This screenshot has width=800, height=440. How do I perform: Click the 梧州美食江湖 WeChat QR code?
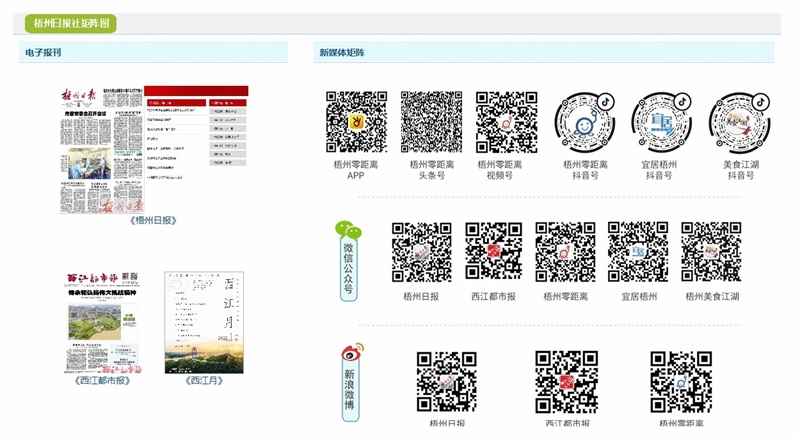[x=712, y=252]
